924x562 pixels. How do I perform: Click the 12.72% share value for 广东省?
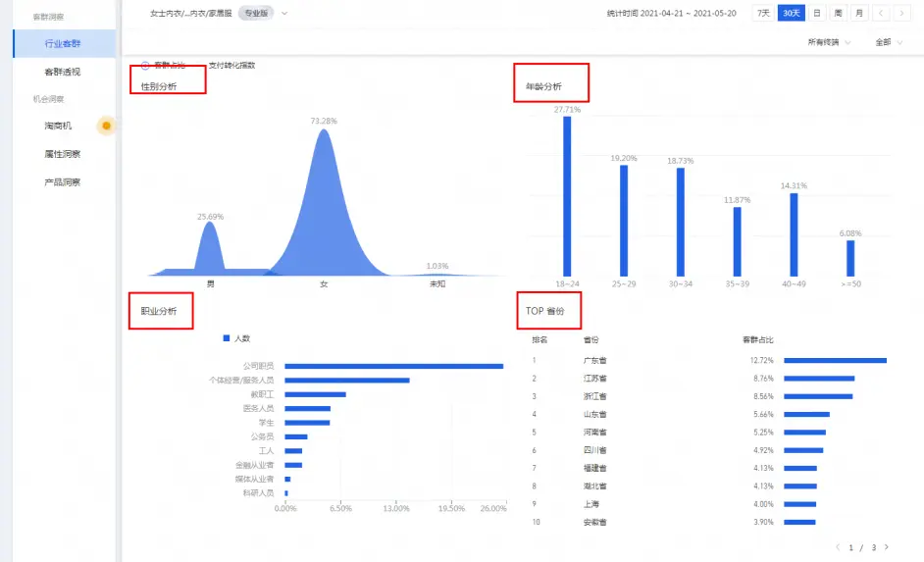coord(762,360)
